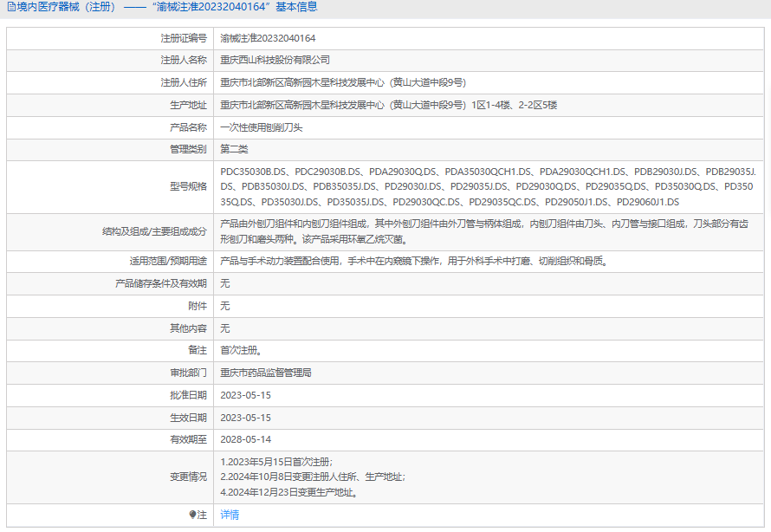Click the 生产地址 label

click(188, 105)
